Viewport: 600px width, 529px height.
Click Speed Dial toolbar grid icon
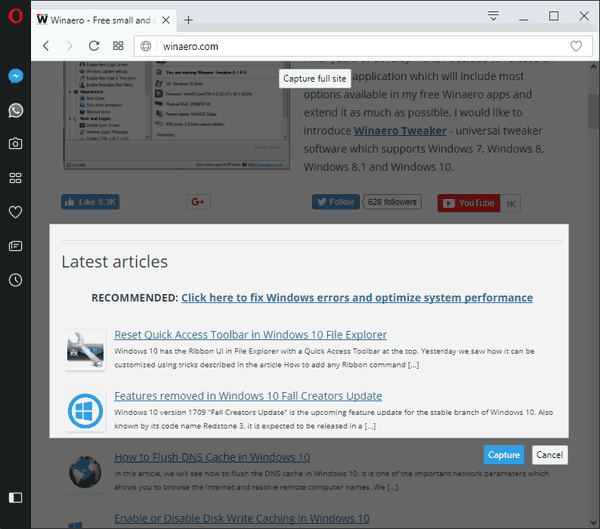(118, 46)
